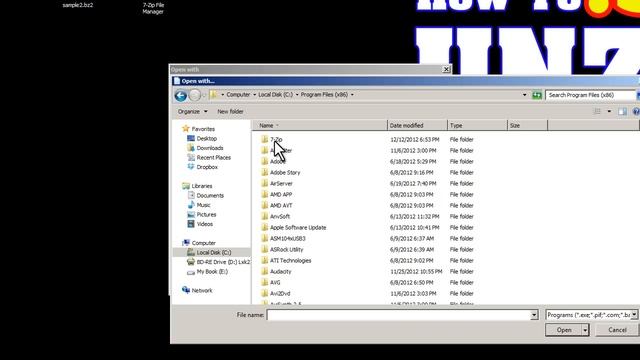
Task: Click the green refresh button by address bar
Action: tap(537, 95)
